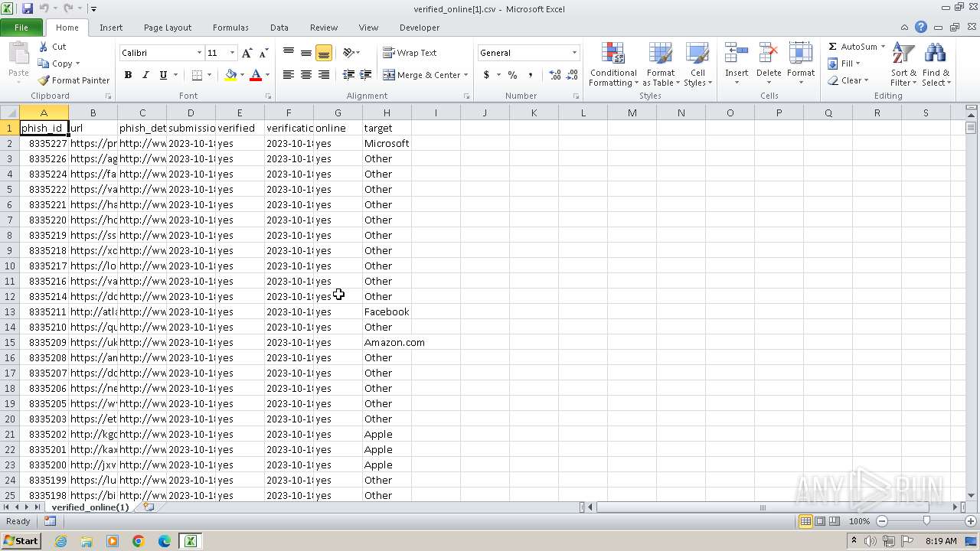Apply yellow Fill Color
This screenshot has height=551, width=980.
pos(230,75)
